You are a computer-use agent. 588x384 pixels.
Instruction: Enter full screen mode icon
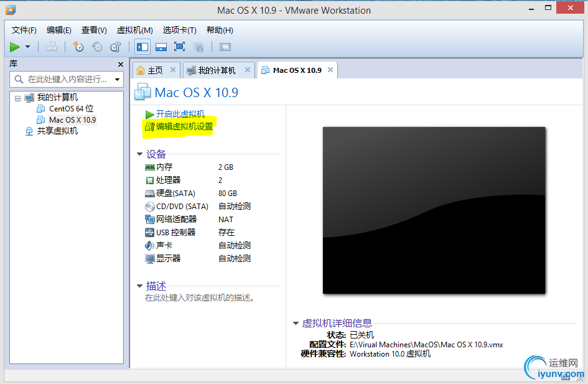tap(180, 47)
